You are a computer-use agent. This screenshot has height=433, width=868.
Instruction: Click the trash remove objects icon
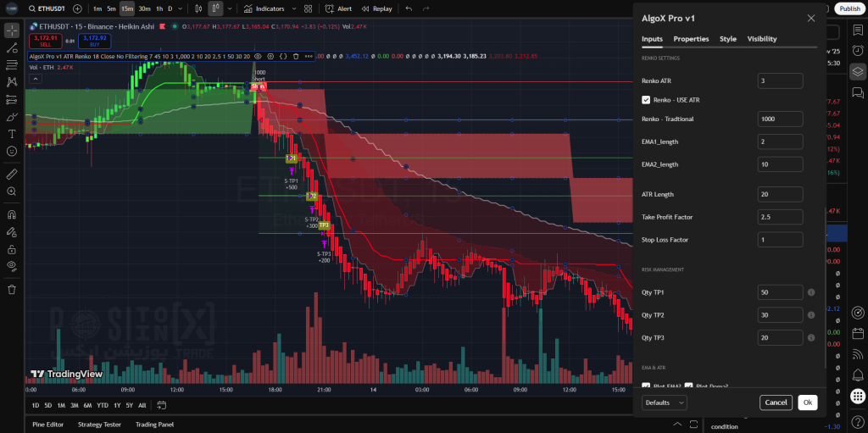[12, 289]
